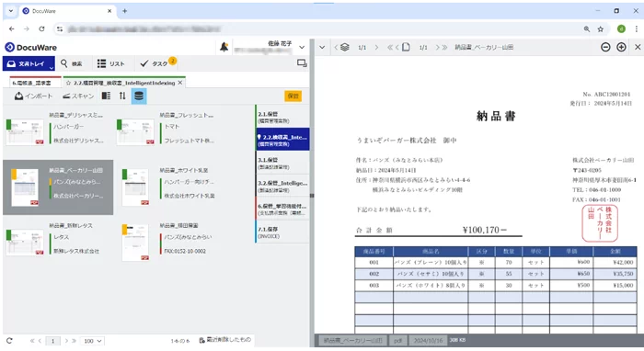Open the タスク tasks tab
Screen dimensions: 644x351
158,63
